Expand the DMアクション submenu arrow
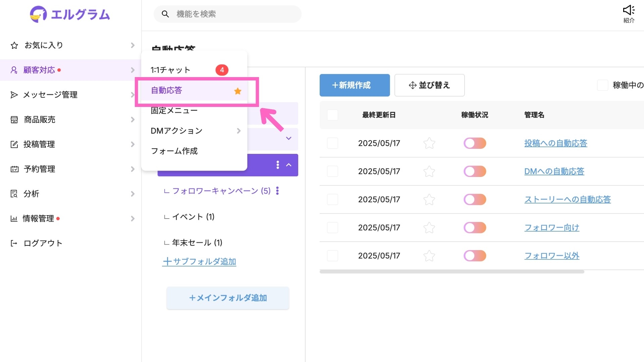The height and width of the screenshot is (362, 644). click(238, 131)
